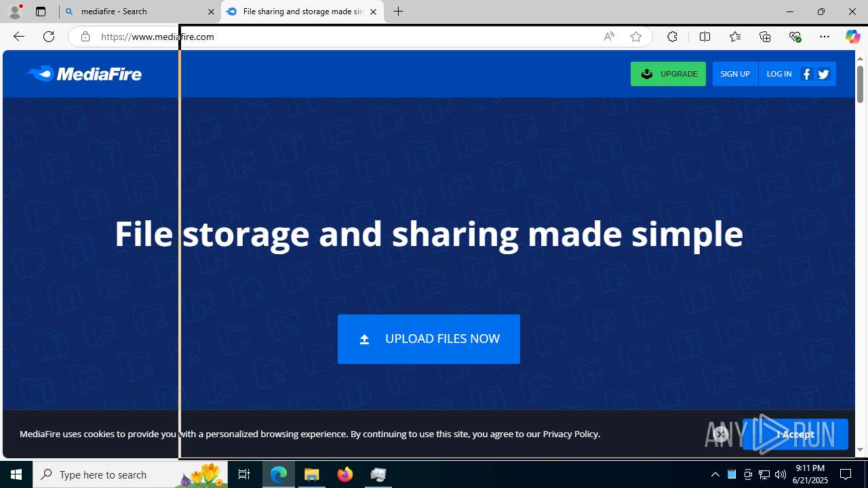
Task: Open the notification center
Action: click(846, 474)
